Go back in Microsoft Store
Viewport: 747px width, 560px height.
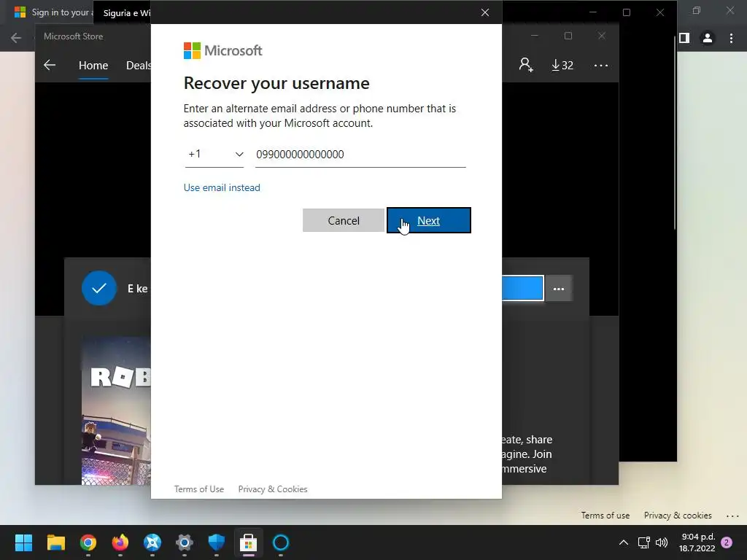coord(50,65)
